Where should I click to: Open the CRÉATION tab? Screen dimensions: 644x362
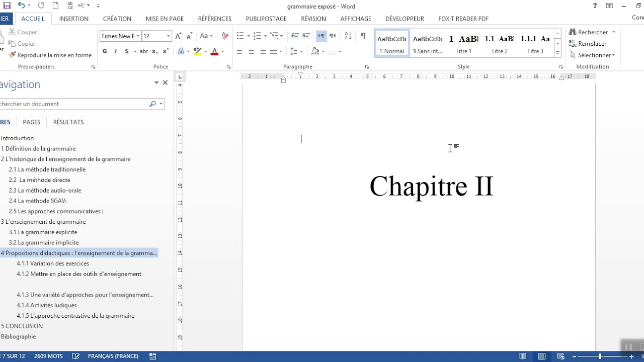pyautogui.click(x=117, y=19)
